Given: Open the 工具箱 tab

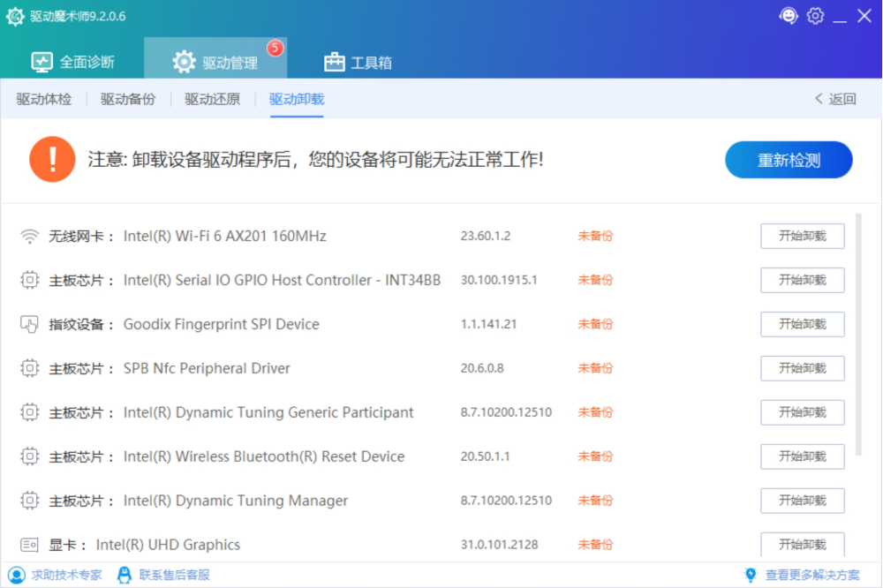Looking at the screenshot, I should click(x=358, y=63).
